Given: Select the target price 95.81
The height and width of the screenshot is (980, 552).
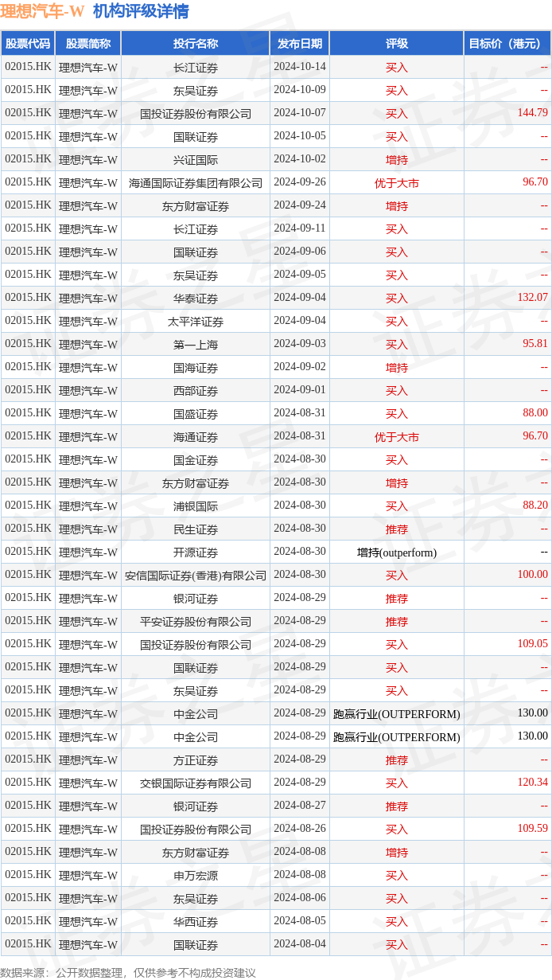Looking at the screenshot, I should click(x=535, y=344).
